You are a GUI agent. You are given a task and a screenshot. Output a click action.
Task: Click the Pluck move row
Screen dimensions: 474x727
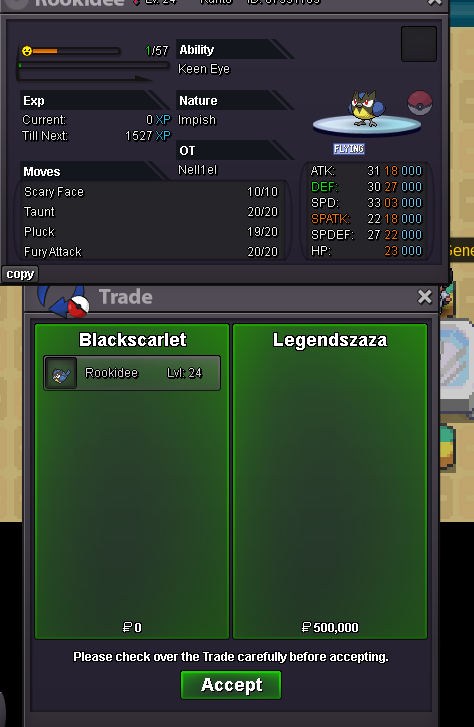pyautogui.click(x=151, y=231)
